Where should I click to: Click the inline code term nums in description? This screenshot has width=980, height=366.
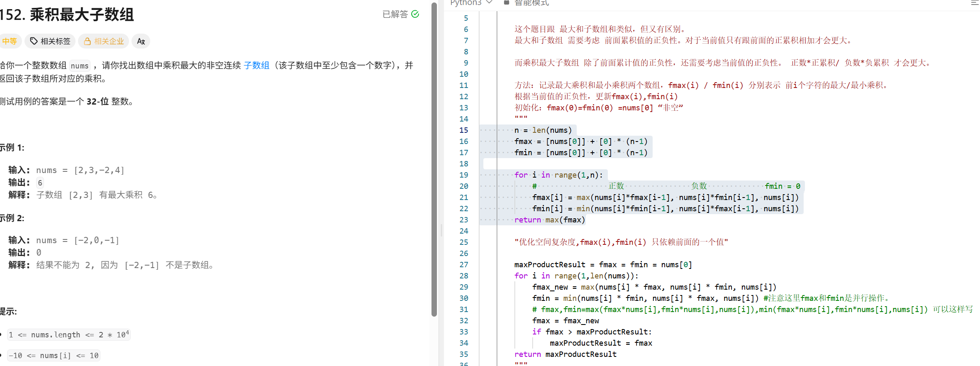pos(80,66)
